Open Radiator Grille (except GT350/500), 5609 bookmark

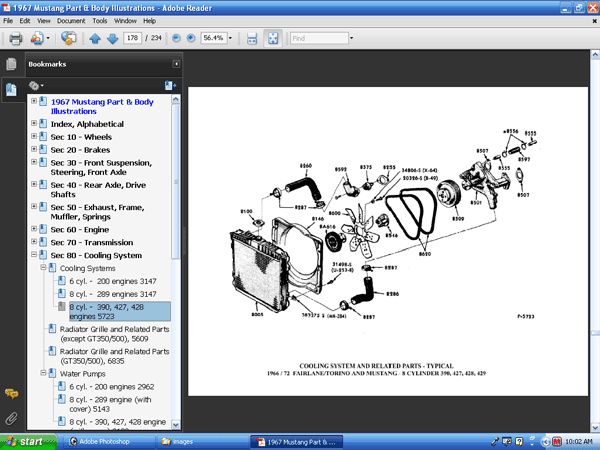pyautogui.click(x=114, y=334)
